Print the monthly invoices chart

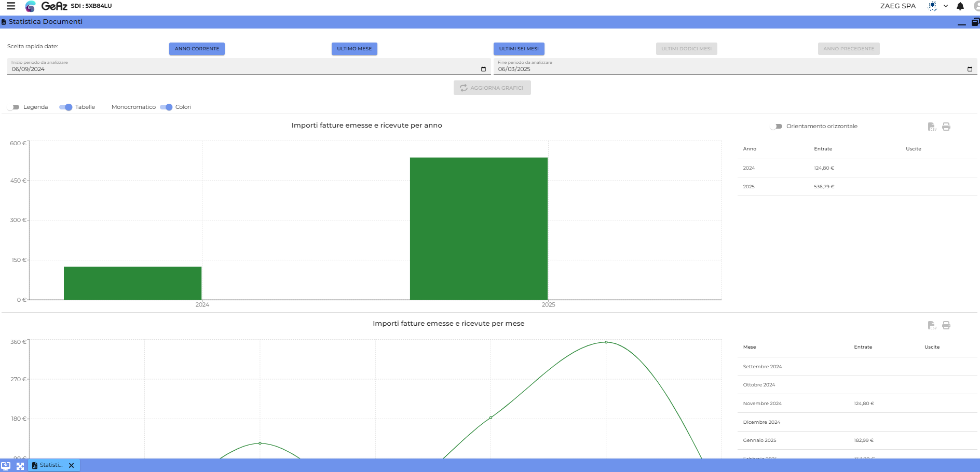946,325
